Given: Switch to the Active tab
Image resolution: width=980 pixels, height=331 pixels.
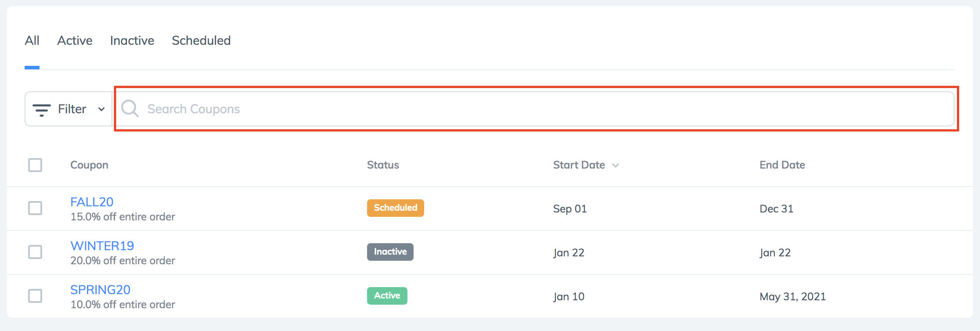Looking at the screenshot, I should click(x=75, y=40).
